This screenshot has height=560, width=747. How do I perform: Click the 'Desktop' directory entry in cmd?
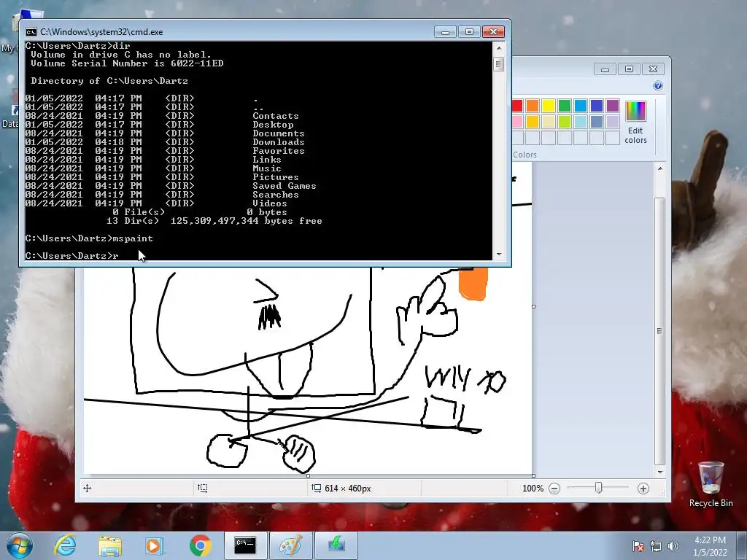tap(273, 125)
